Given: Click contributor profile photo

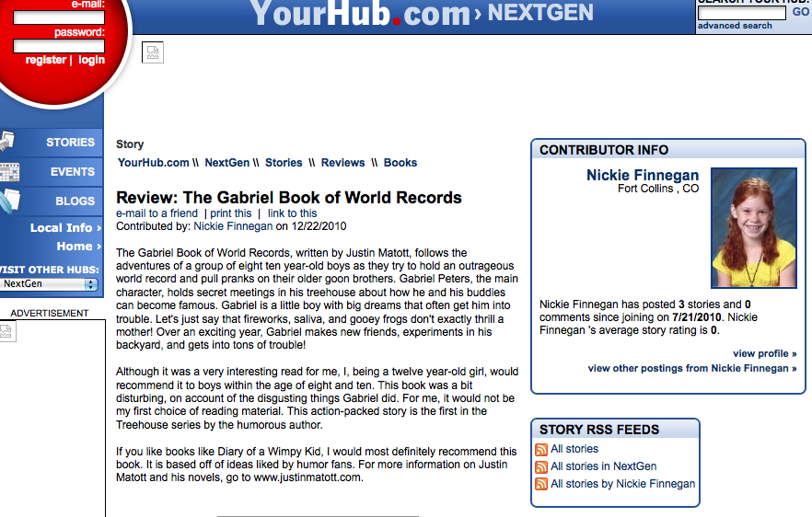Looking at the screenshot, I should point(754,228).
